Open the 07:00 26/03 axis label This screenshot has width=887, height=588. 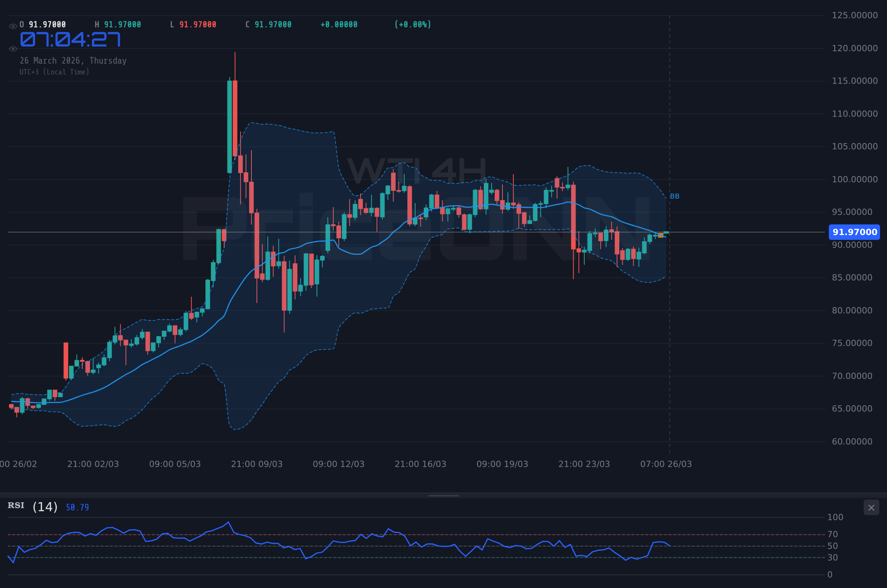(x=666, y=464)
